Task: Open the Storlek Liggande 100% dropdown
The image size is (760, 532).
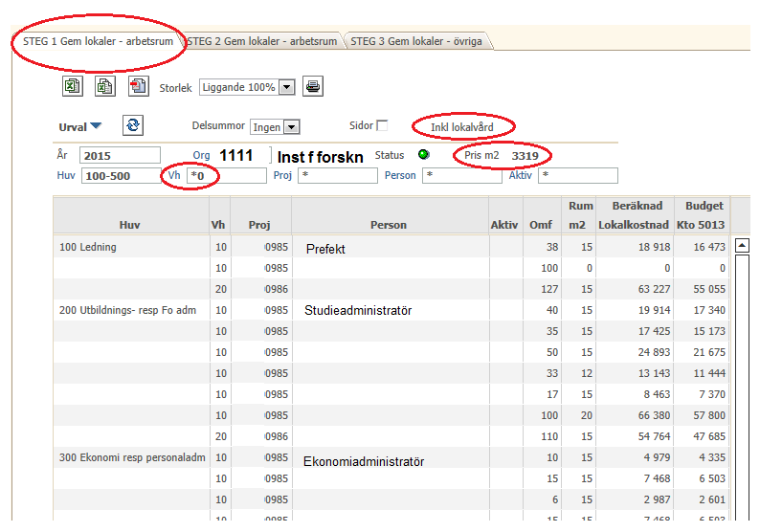Action: click(287, 87)
